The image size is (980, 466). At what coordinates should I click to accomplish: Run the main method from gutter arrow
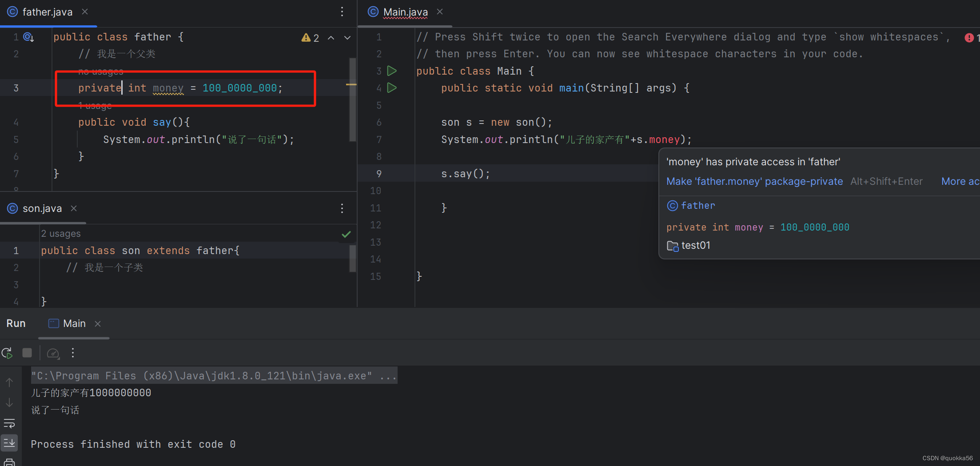point(391,88)
